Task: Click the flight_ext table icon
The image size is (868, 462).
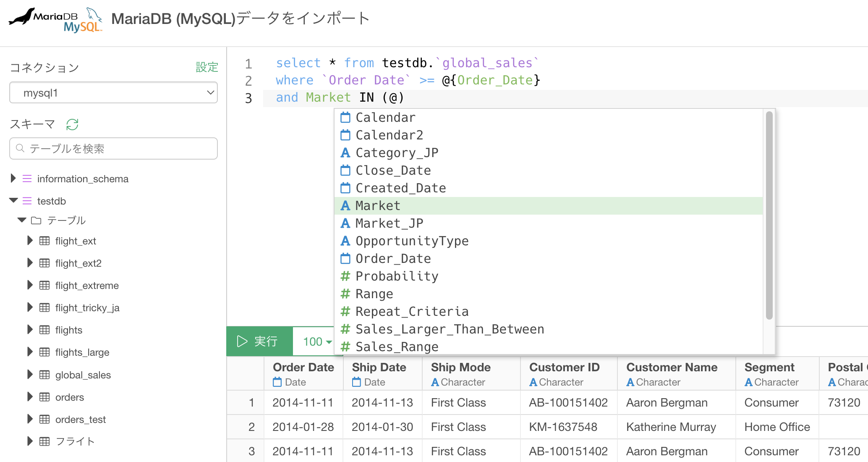Action: pyautogui.click(x=44, y=241)
